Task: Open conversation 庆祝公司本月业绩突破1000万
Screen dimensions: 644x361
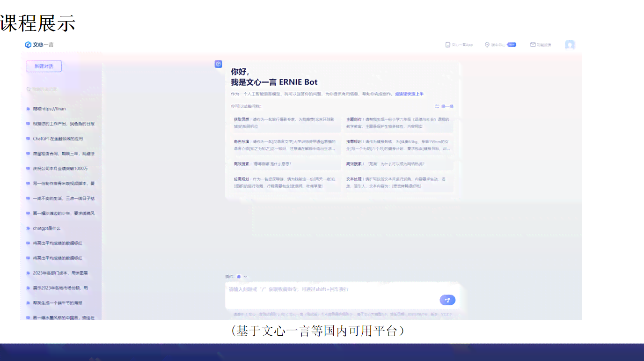Action: click(x=60, y=169)
